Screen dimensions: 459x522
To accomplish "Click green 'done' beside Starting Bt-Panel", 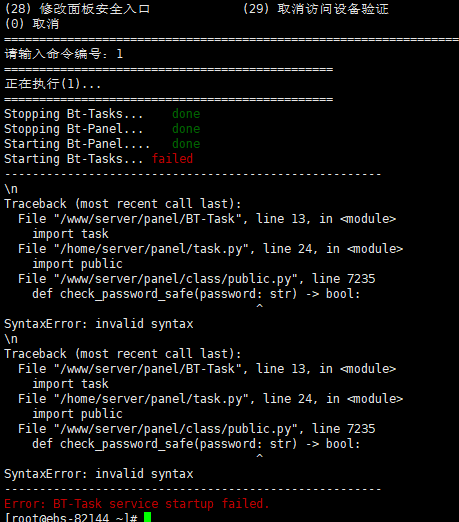I will click(x=186, y=144).
